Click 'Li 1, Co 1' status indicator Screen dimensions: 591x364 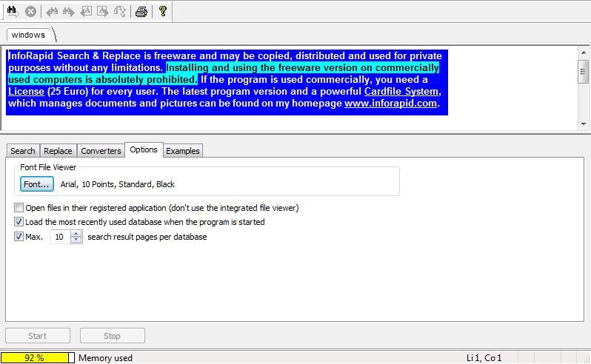(484, 358)
